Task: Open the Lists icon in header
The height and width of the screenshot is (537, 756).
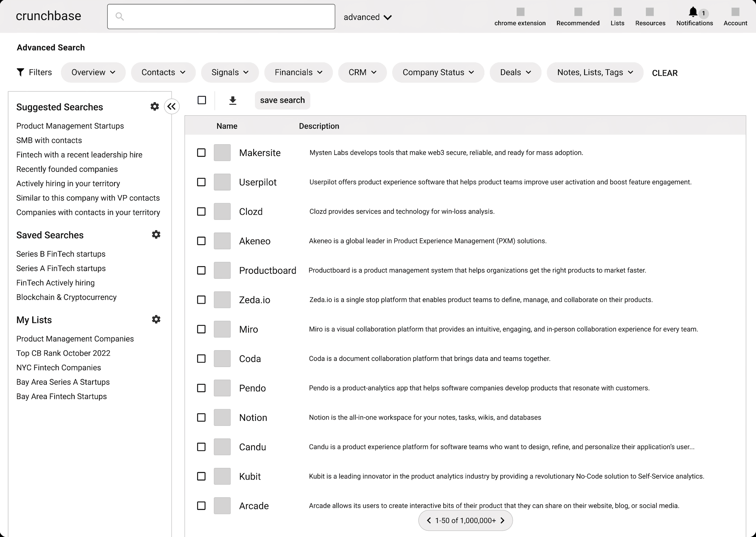Action: (x=618, y=12)
